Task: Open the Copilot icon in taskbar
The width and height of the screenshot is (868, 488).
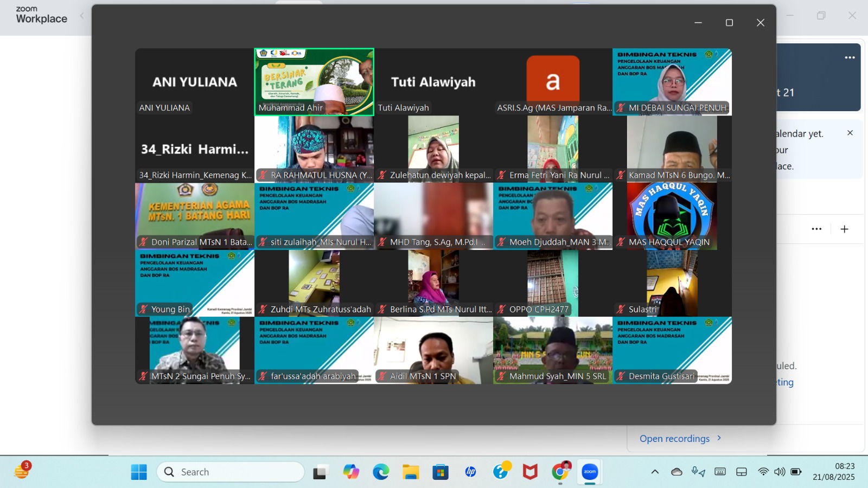Action: click(x=351, y=472)
